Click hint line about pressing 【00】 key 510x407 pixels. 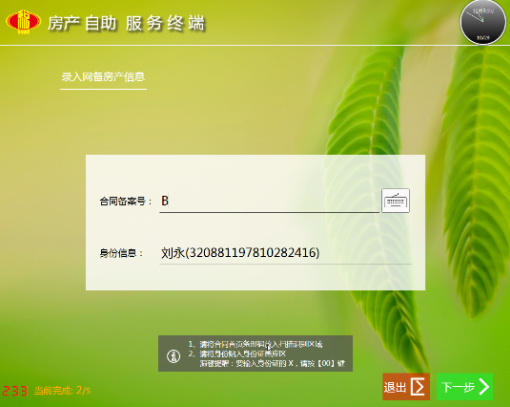tap(272, 363)
